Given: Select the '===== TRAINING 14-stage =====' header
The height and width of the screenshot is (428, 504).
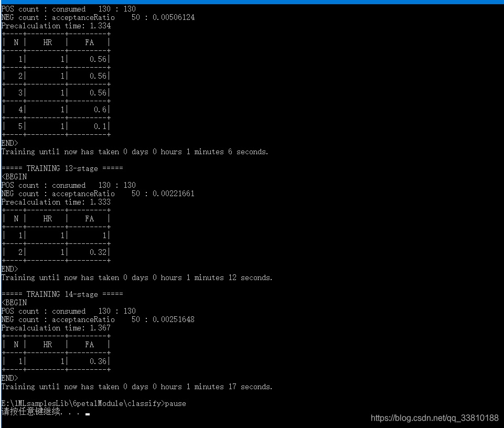Looking at the screenshot, I should [62, 294].
